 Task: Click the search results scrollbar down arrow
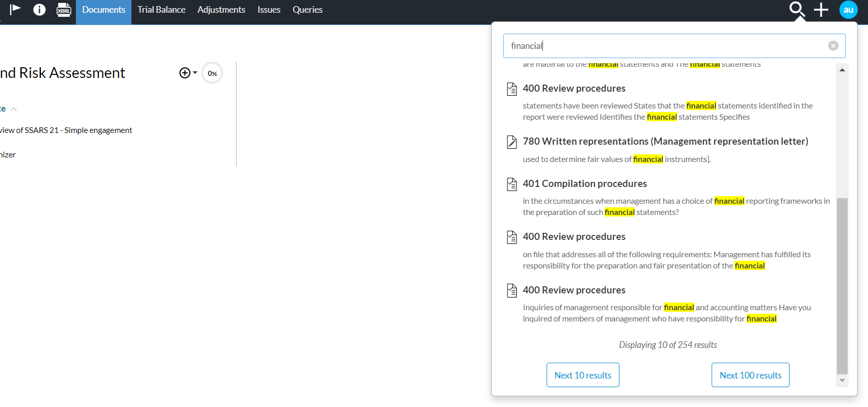pyautogui.click(x=842, y=381)
